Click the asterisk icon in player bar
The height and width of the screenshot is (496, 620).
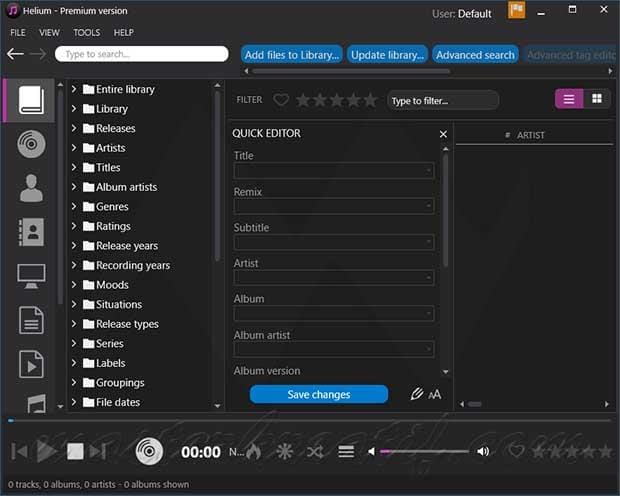(284, 451)
